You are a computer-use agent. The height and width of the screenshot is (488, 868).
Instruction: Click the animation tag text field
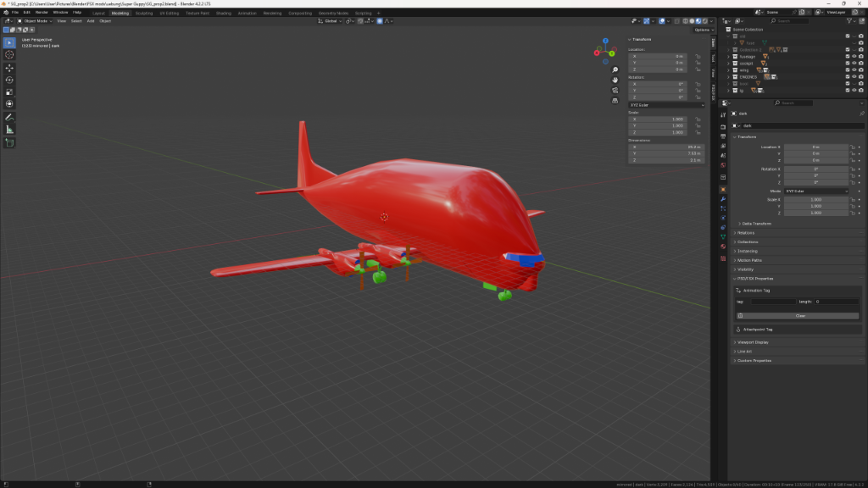[x=771, y=302]
